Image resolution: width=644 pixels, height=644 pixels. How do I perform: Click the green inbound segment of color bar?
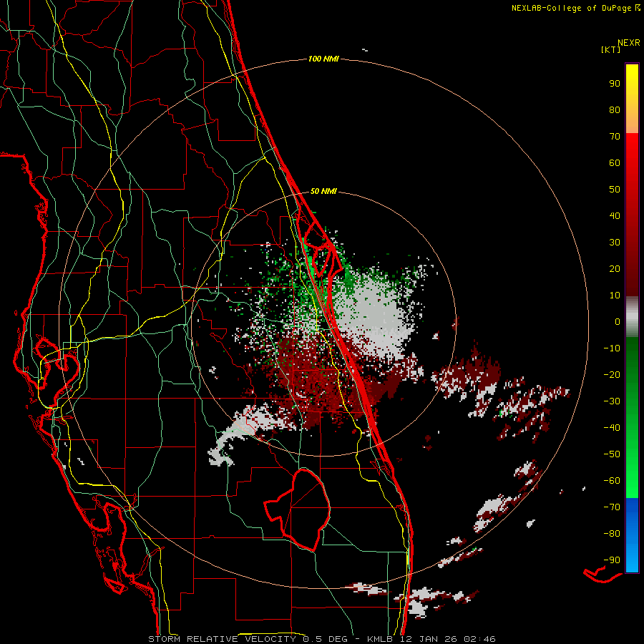632,418
